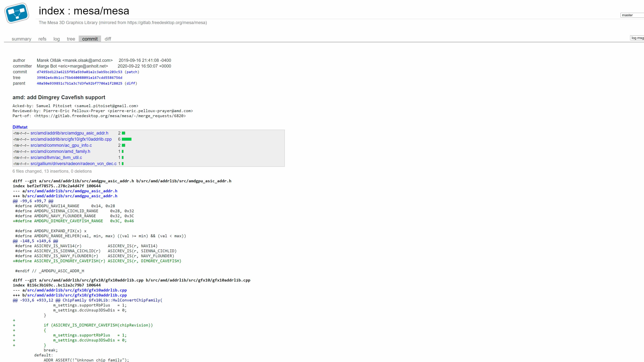Open the commit tab view
644x362 pixels.
click(89, 39)
